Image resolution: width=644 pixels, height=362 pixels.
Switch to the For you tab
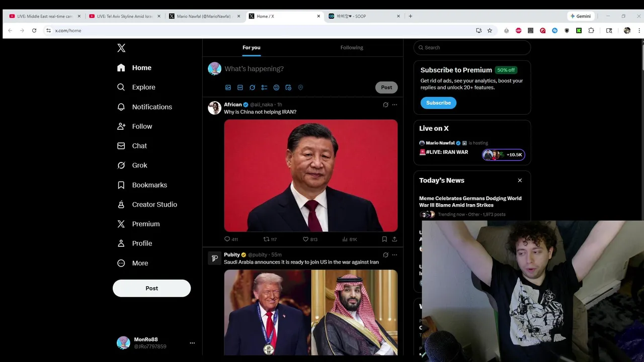tap(252, 47)
